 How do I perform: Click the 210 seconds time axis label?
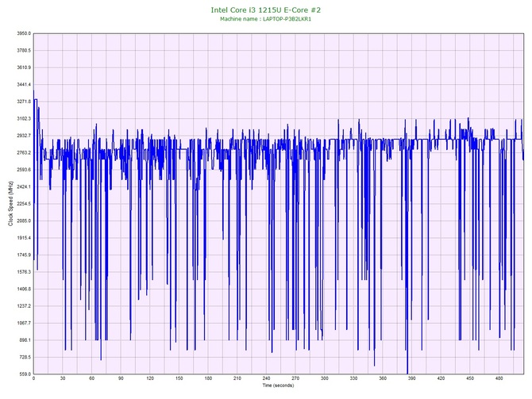pos(237,378)
